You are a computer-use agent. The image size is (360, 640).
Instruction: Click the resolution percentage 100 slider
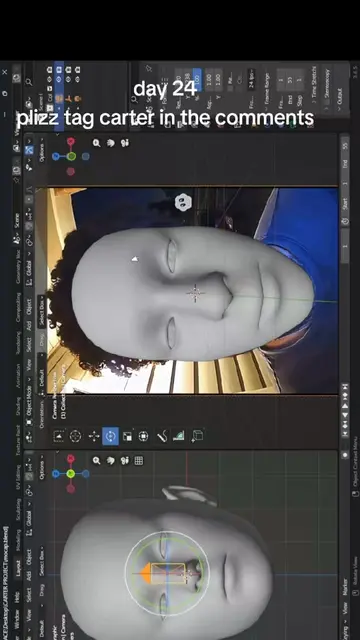click(197, 79)
